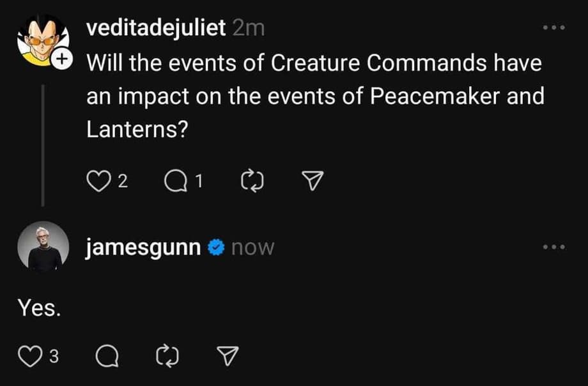Open the post text about Creature Commandos
The image size is (588, 386).
pos(313,96)
